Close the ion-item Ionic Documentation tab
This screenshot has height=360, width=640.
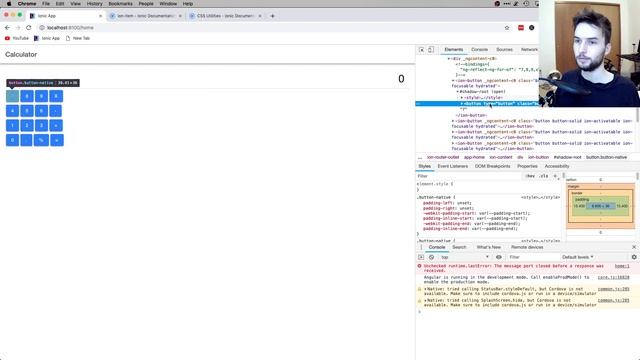coord(180,16)
